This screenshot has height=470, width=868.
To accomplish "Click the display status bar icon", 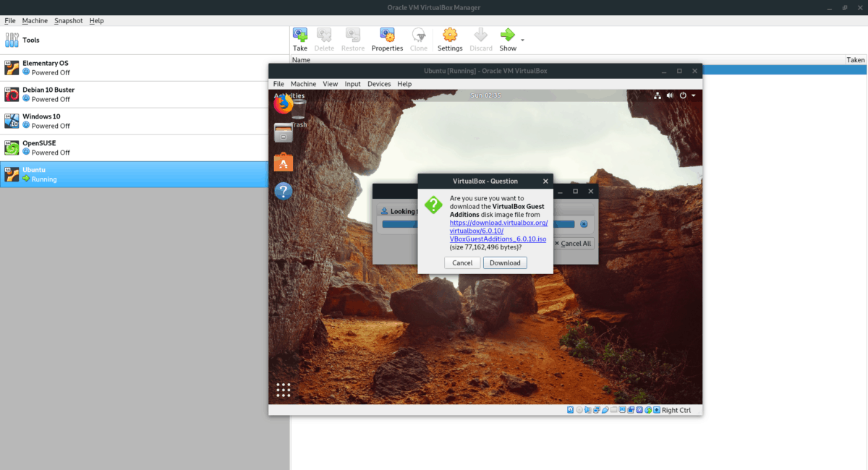I will point(623,410).
